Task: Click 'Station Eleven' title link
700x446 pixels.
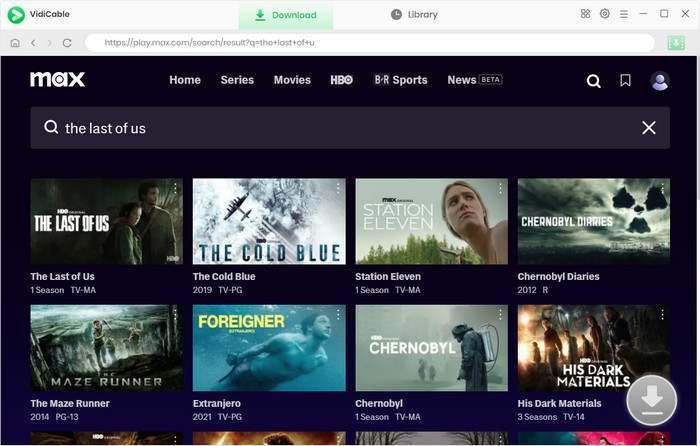Action: [388, 277]
